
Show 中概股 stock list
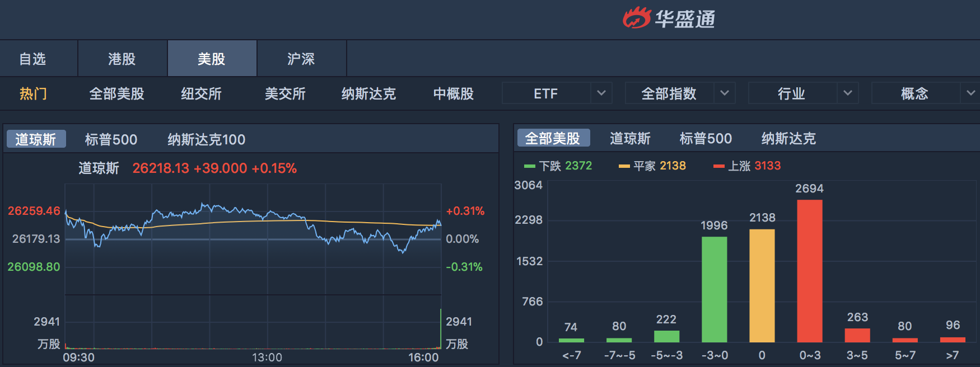[x=454, y=93]
